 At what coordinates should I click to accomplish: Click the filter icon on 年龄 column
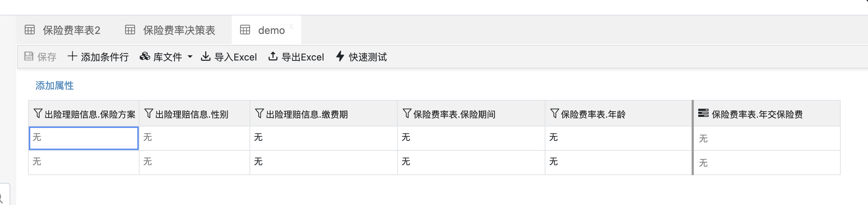pyautogui.click(x=554, y=114)
